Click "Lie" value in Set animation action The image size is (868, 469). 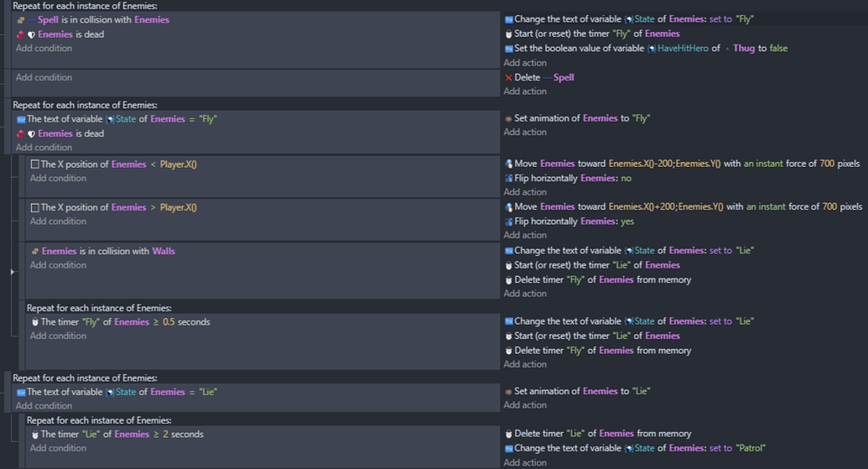(x=641, y=392)
